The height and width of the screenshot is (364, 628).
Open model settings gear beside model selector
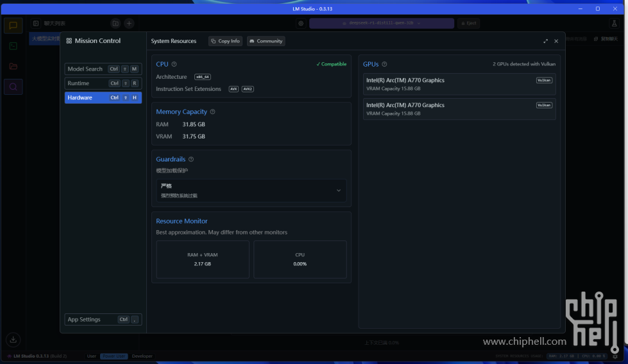point(301,23)
